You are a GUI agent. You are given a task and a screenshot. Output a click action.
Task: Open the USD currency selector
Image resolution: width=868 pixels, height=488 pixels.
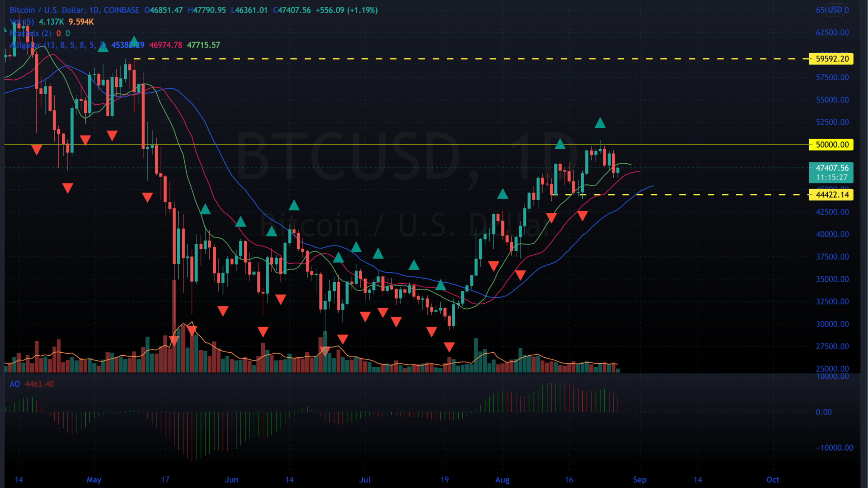pyautogui.click(x=835, y=10)
